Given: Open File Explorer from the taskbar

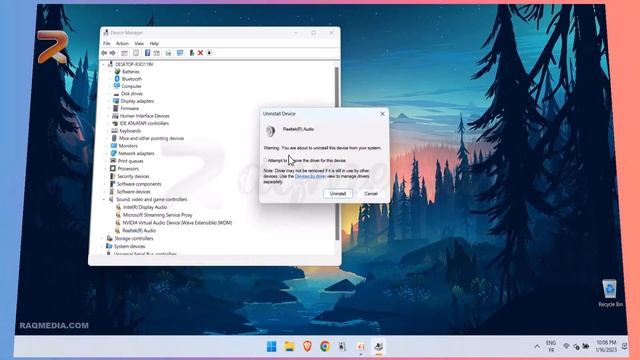Looking at the screenshot, I should [289, 347].
